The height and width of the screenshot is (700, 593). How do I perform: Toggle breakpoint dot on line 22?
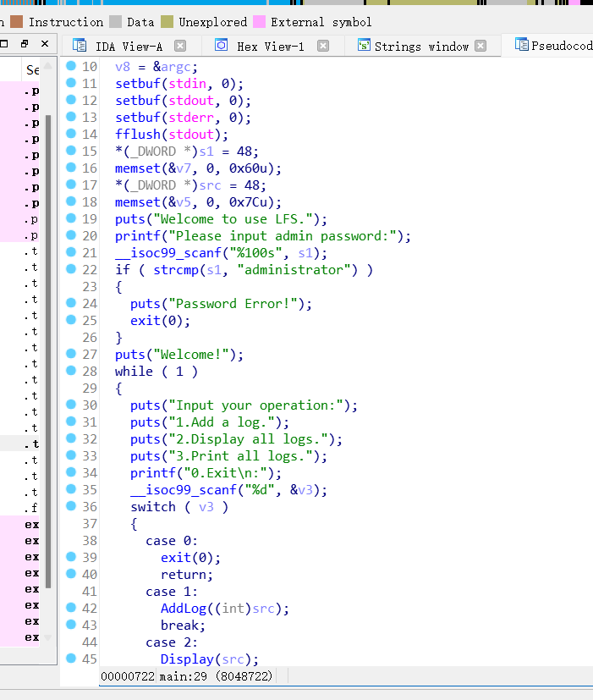pos(71,269)
